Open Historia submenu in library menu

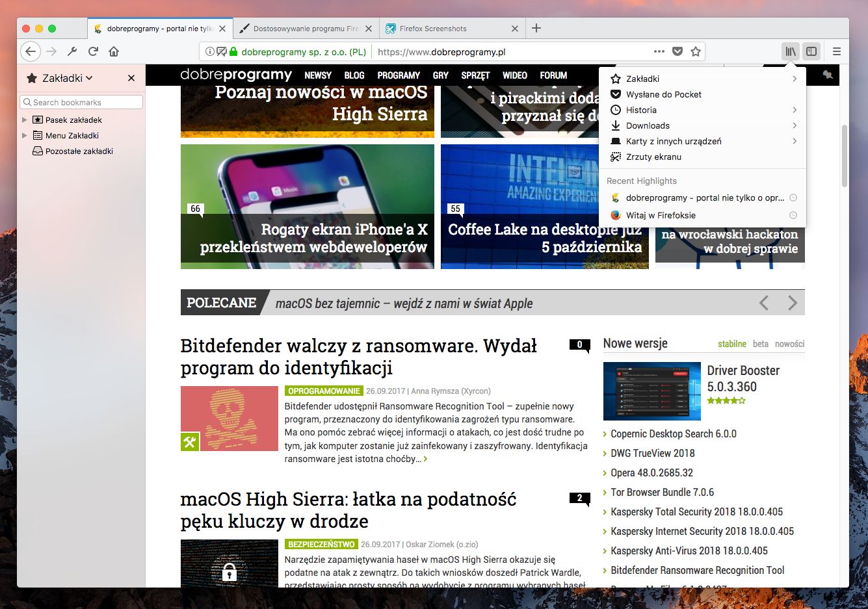pyautogui.click(x=702, y=110)
